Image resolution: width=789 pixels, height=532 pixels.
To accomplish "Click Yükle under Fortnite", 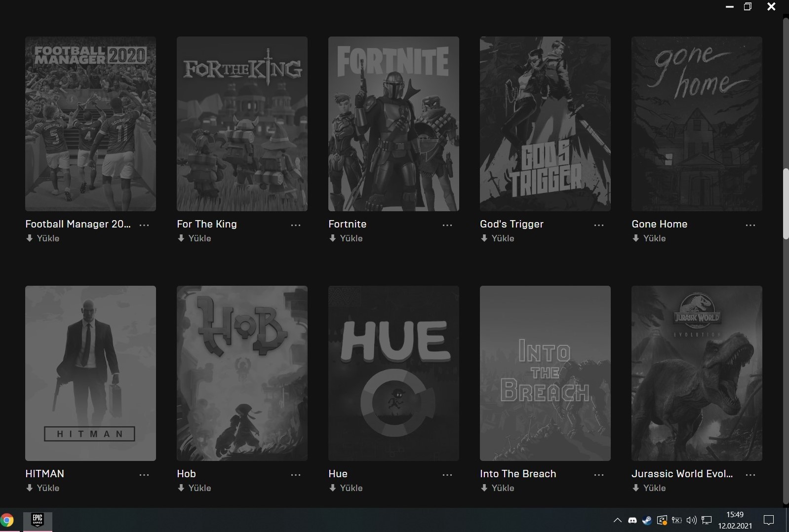I will [x=346, y=238].
